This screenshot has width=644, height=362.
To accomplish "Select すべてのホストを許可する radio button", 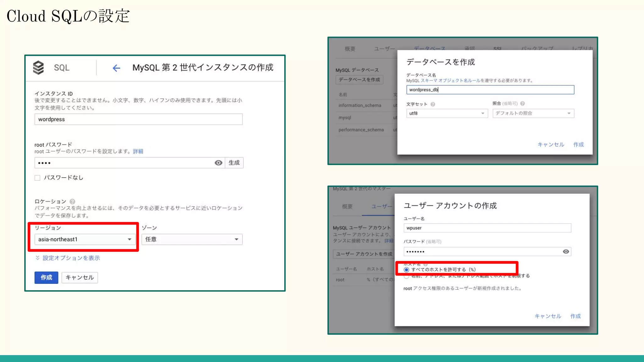I will tap(406, 270).
